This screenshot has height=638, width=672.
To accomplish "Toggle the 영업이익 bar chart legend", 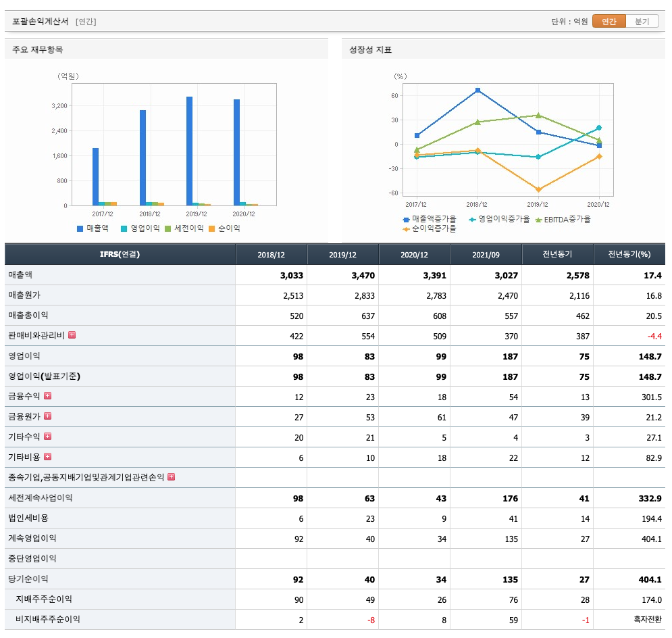I will [x=140, y=228].
